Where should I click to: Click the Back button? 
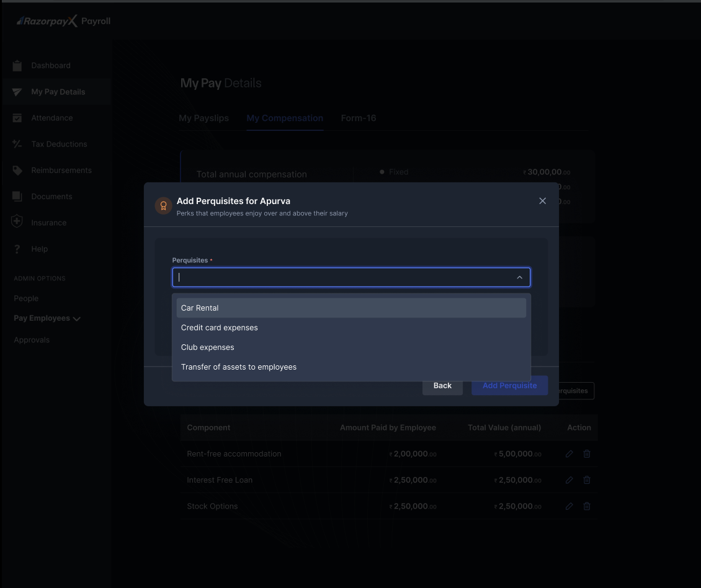pos(442,385)
